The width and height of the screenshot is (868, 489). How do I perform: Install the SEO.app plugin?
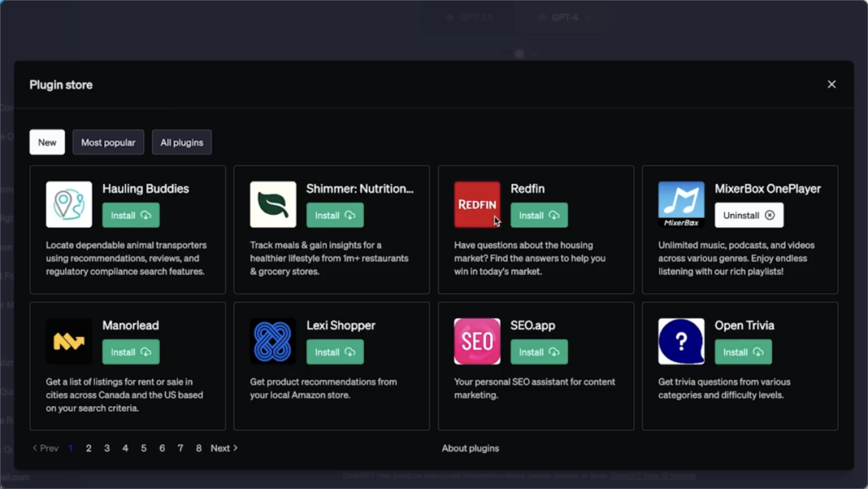pyautogui.click(x=539, y=352)
